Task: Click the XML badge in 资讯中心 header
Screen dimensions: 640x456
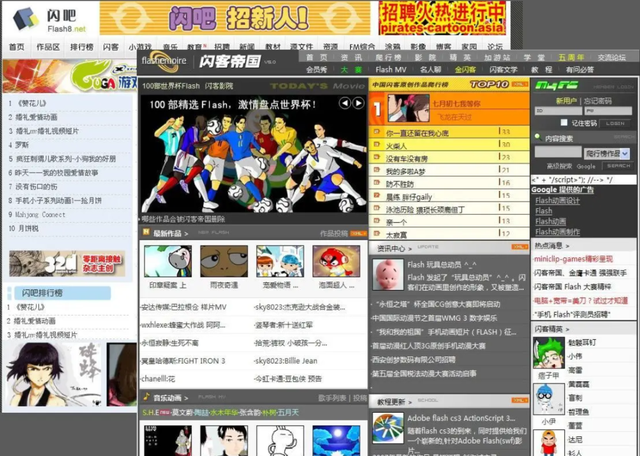Action: [520, 247]
